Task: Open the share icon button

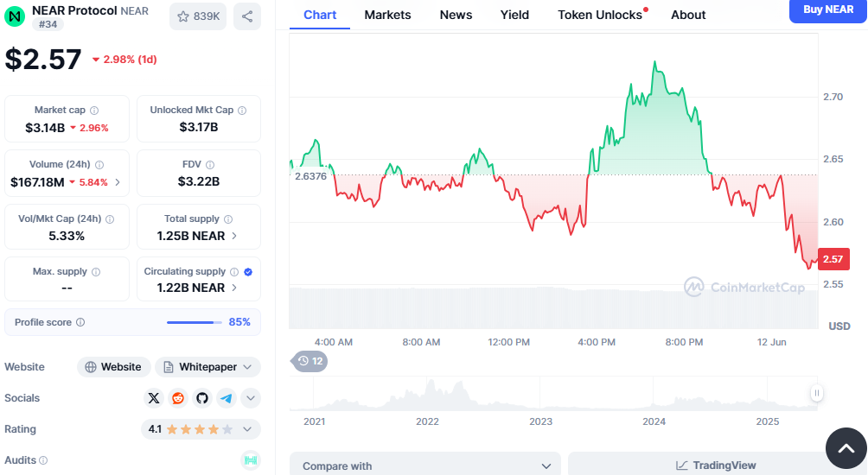Action: tap(247, 16)
